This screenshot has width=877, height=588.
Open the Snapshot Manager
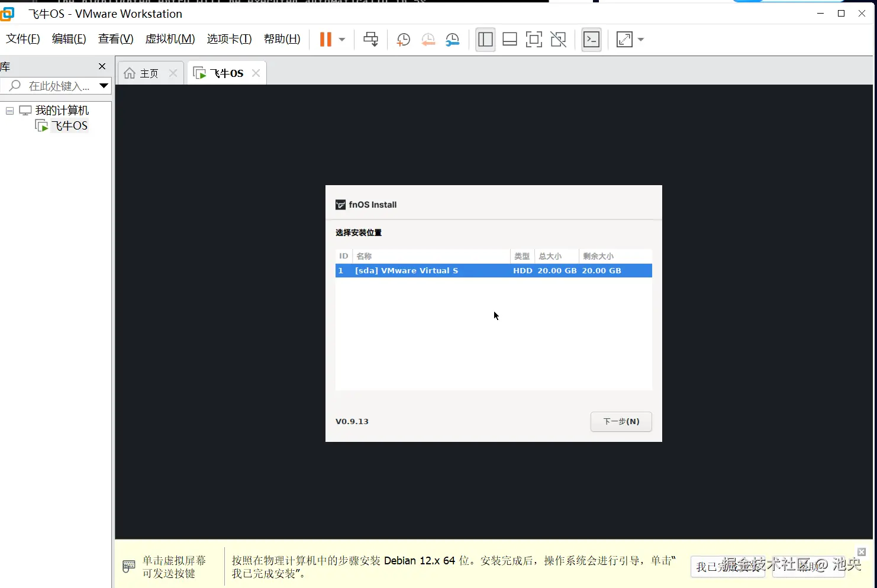click(453, 39)
